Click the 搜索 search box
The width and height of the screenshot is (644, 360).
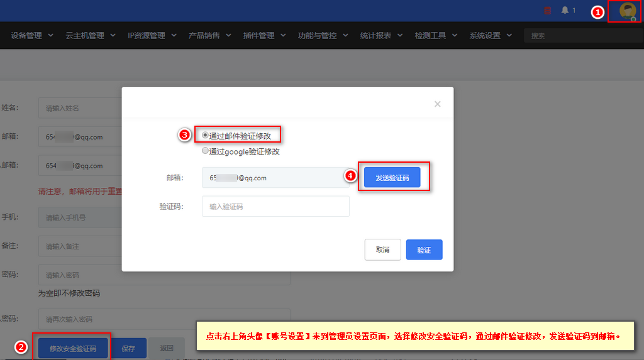[x=583, y=36]
